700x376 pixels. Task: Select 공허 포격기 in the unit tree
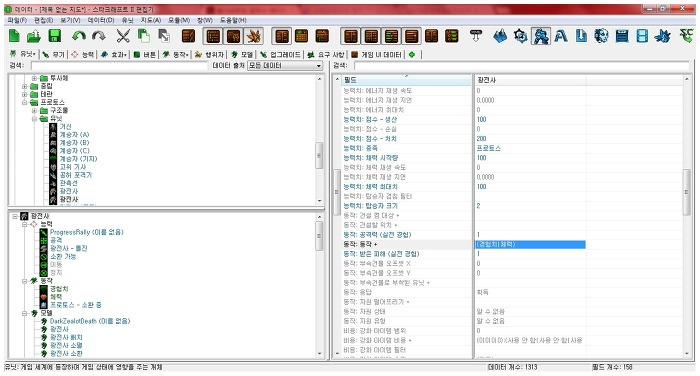click(75, 175)
